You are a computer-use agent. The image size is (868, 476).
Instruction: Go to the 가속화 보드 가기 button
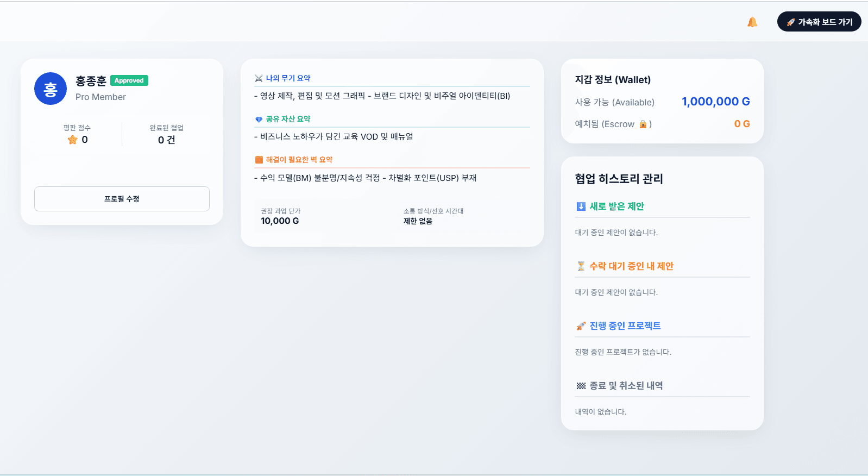[819, 22]
